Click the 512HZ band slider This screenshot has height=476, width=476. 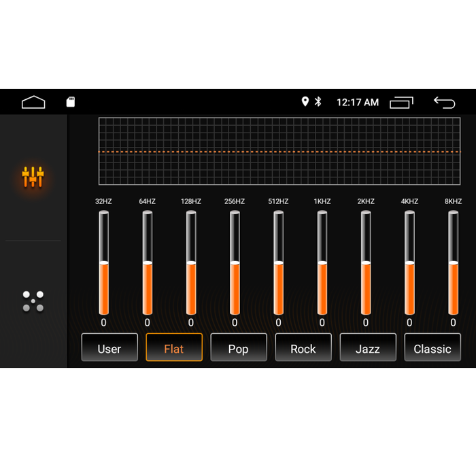click(278, 262)
